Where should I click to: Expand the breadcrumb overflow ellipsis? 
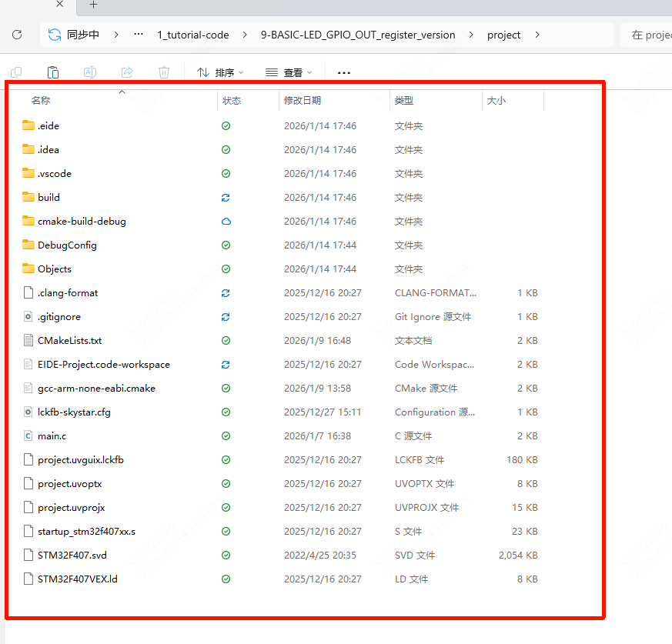pyautogui.click(x=139, y=35)
